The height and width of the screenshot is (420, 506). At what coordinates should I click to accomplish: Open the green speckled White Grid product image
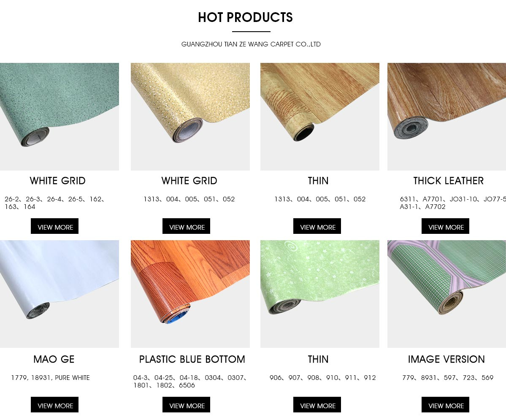[x=60, y=117]
